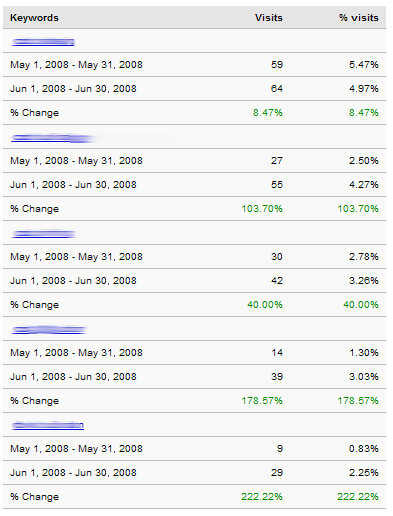The height and width of the screenshot is (516, 393).
Task: Click the June row showing 55 visits
Action: [x=195, y=185]
